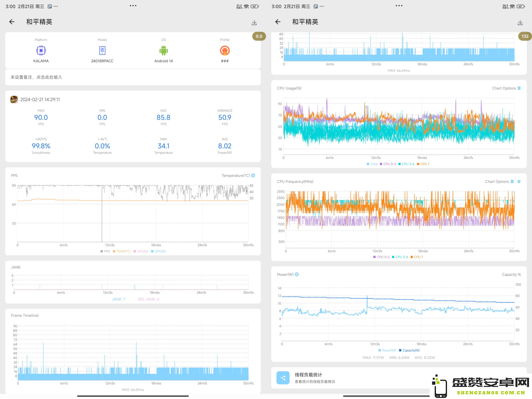Tap the Android 14 OS icon

click(x=163, y=50)
